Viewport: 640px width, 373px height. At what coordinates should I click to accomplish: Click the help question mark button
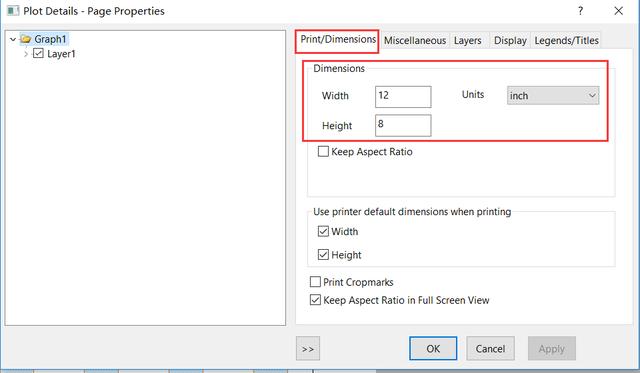click(x=580, y=11)
